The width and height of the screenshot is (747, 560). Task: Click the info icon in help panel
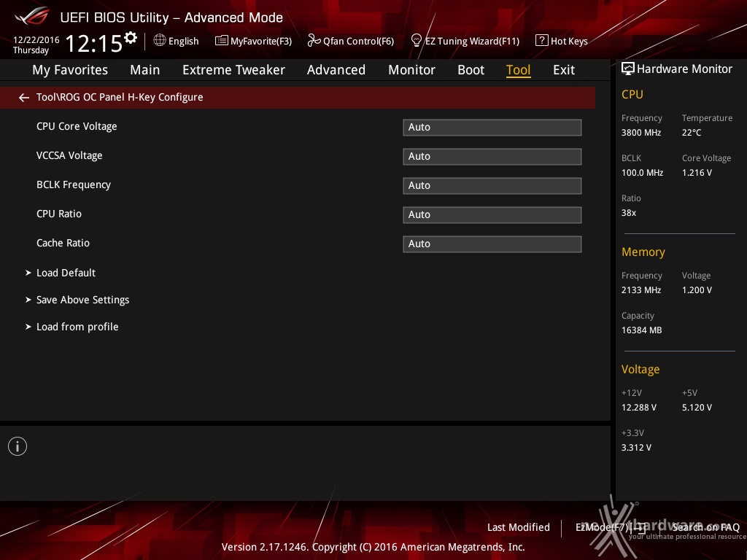18,446
